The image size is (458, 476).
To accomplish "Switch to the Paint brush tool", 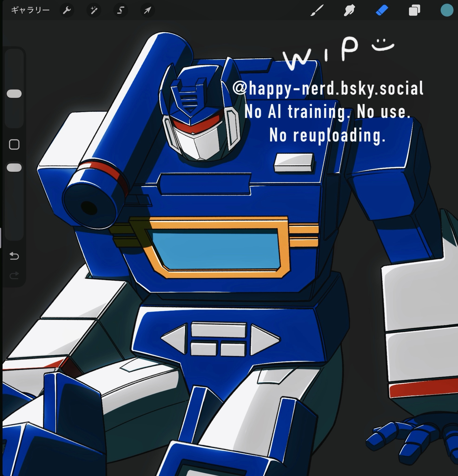I will coord(317,10).
